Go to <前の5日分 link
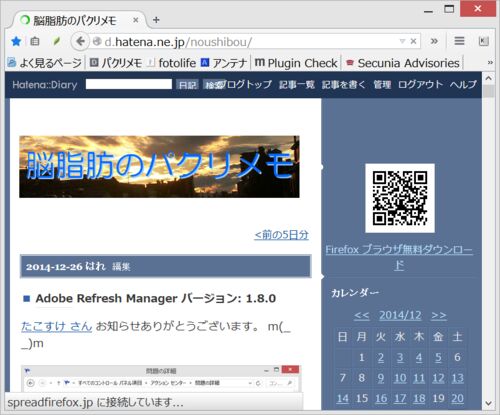 tap(282, 235)
